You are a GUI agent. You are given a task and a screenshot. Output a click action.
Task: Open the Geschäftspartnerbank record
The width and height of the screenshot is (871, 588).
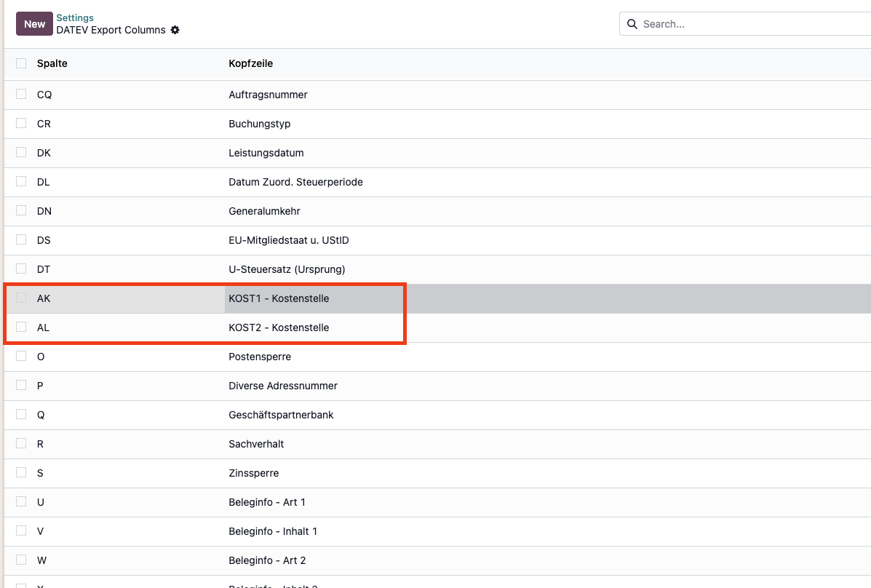click(x=281, y=415)
